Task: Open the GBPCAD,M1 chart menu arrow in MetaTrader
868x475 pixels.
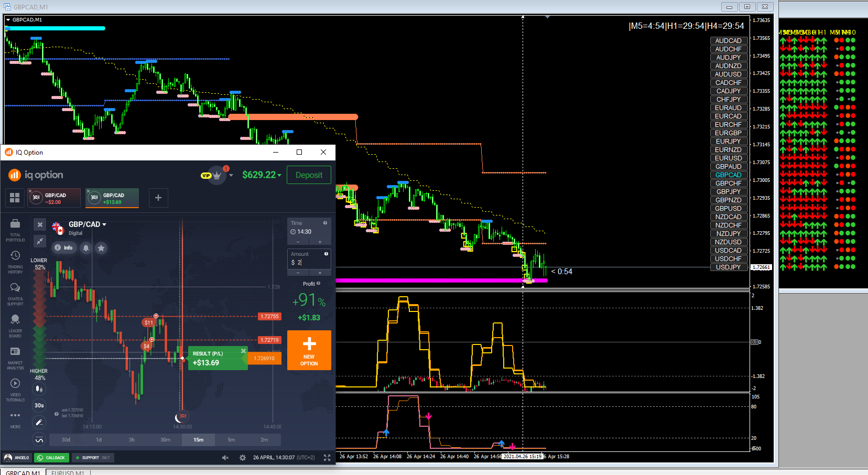Action: coord(8,20)
